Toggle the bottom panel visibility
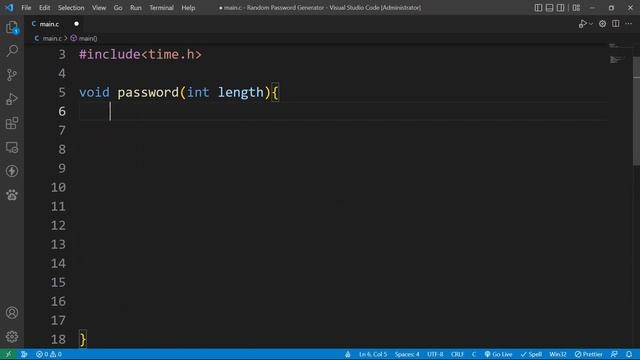640x360 pixels. click(x=549, y=8)
